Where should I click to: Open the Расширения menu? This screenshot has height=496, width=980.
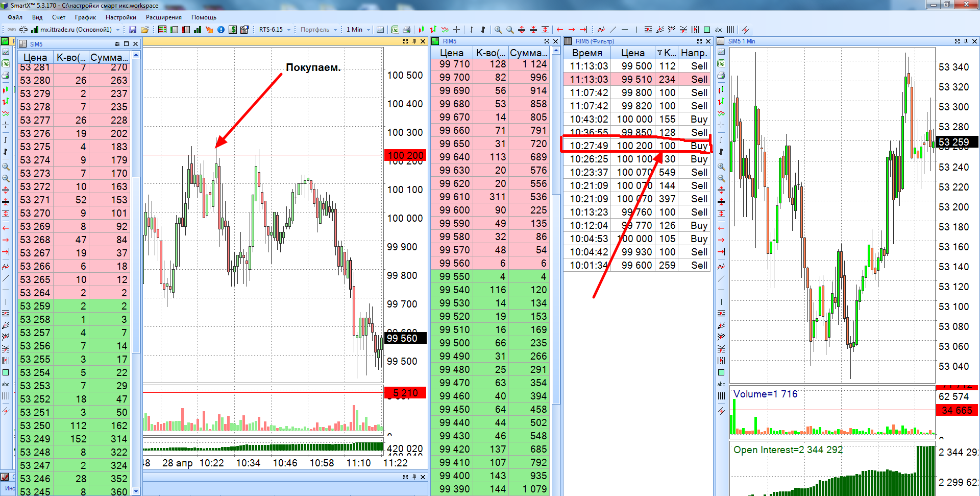(x=164, y=17)
